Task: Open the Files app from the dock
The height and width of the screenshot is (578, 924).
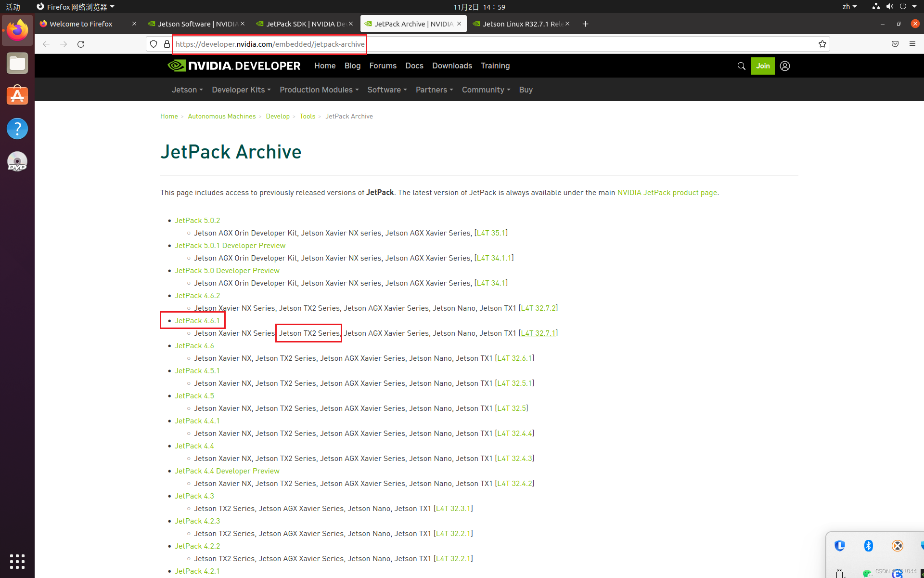Action: (17, 63)
